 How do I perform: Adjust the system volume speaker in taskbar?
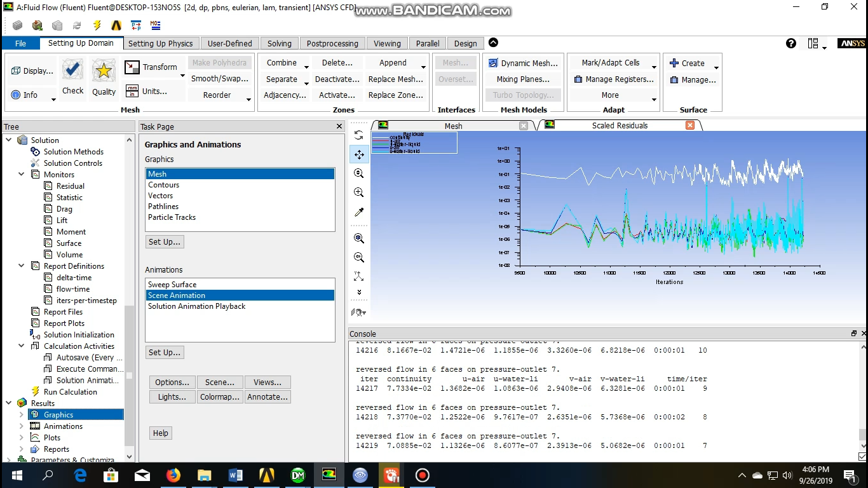pos(788,475)
